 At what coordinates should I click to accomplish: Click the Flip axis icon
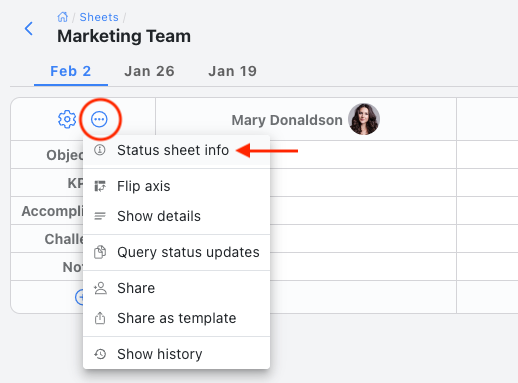[x=100, y=186]
